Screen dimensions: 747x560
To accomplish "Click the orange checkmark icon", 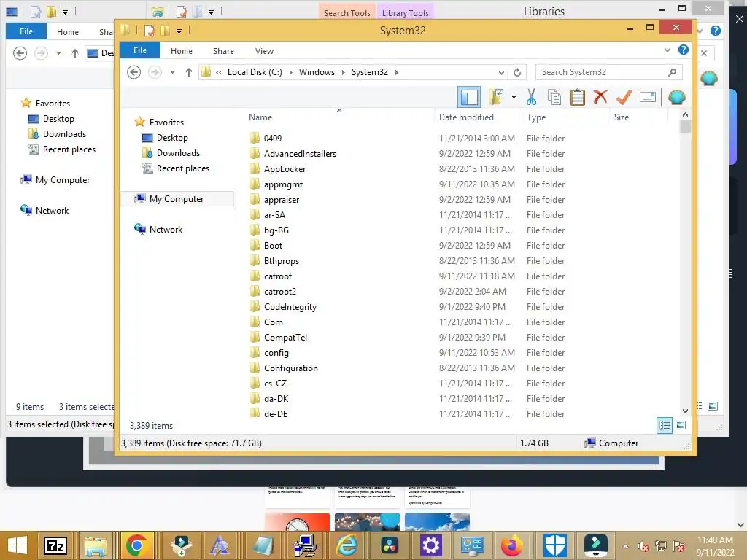I will (x=624, y=97).
